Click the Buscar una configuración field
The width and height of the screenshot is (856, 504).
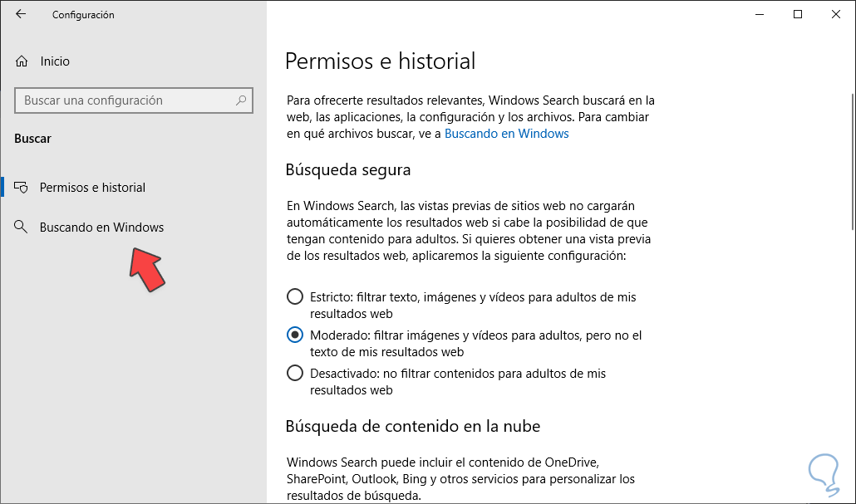tap(125, 100)
